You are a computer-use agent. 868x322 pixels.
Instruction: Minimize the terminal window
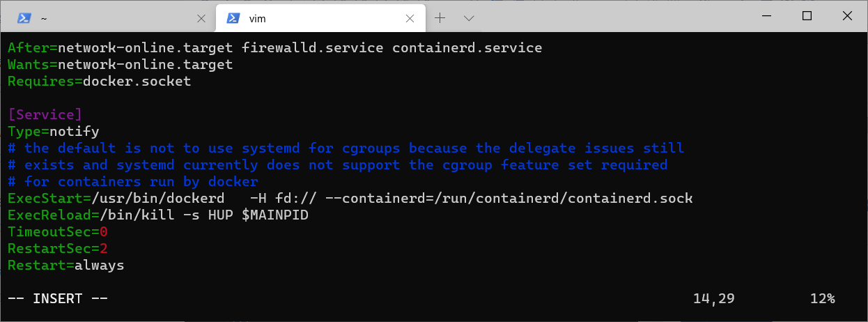[766, 16]
